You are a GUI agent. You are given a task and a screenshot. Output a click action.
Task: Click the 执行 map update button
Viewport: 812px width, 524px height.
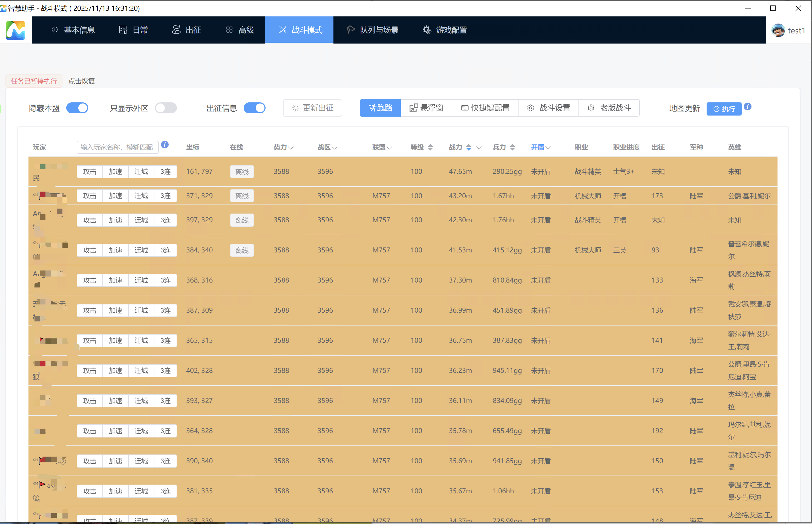(724, 109)
